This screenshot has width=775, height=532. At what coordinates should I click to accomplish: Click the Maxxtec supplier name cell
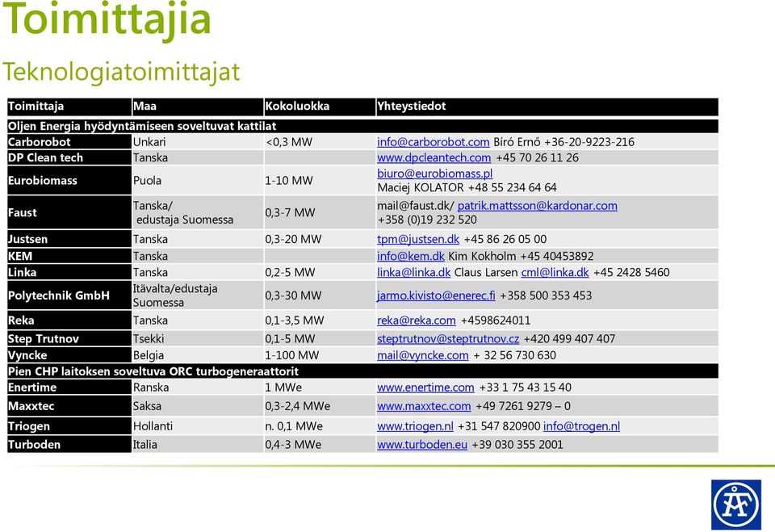pos(69,406)
